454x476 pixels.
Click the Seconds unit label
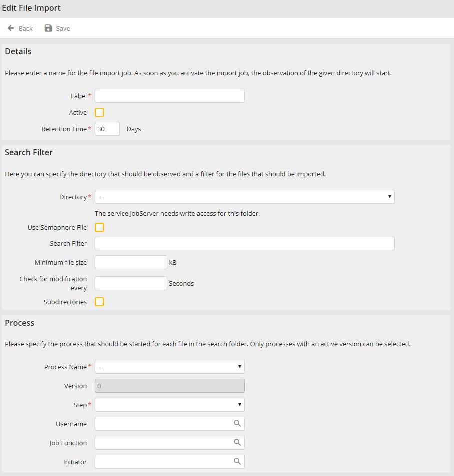click(181, 283)
